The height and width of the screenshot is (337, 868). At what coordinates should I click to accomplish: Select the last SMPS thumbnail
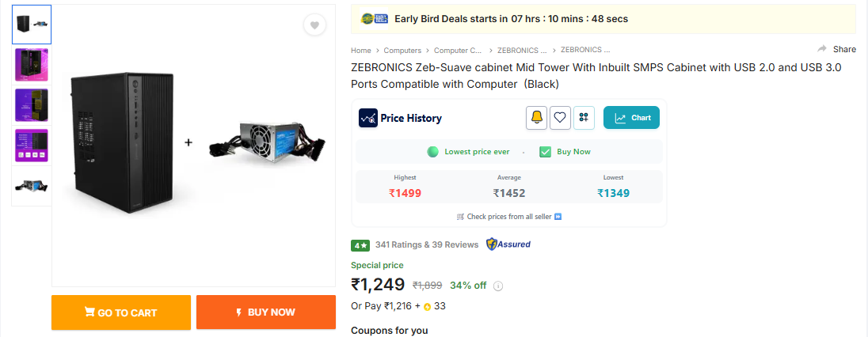(x=32, y=186)
